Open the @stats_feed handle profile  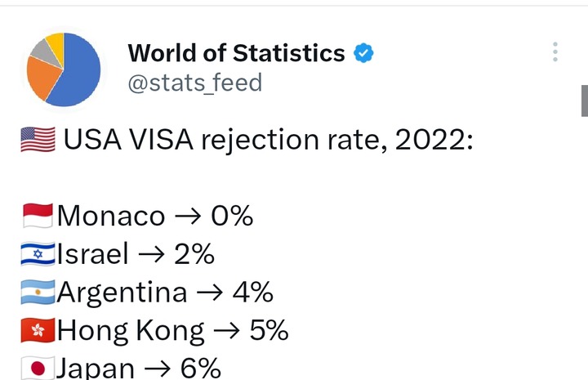pos(194,83)
